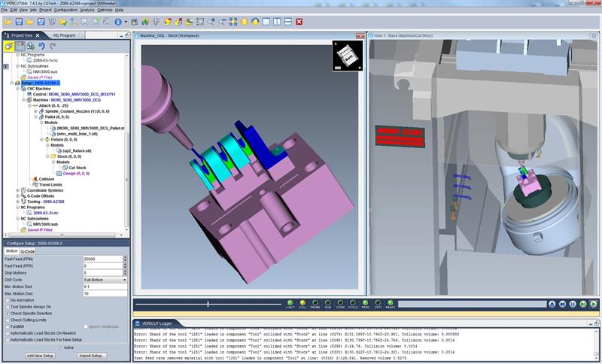The width and height of the screenshot is (602, 364).
Task: Uncheck Check Spindle Direction checkbox
Action: pyautogui.click(x=8, y=314)
